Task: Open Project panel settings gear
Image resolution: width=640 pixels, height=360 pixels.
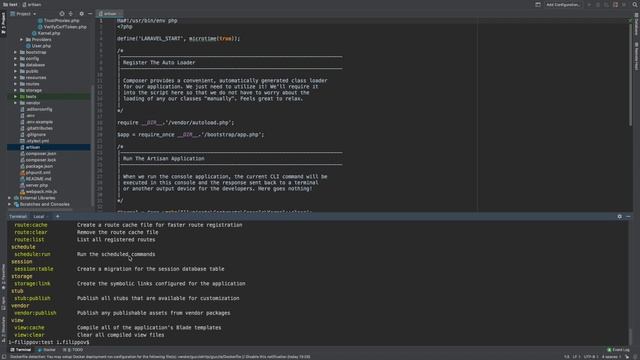Action: pos(81,13)
